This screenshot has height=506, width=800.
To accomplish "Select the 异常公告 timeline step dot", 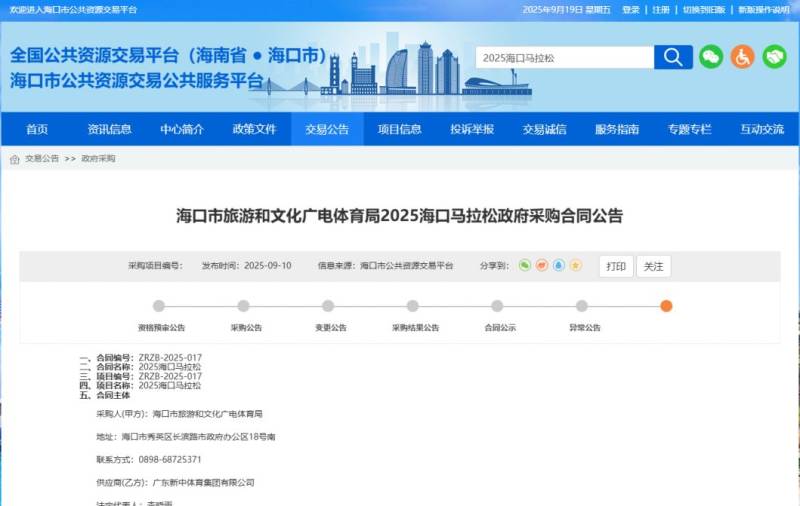I will click(582, 306).
